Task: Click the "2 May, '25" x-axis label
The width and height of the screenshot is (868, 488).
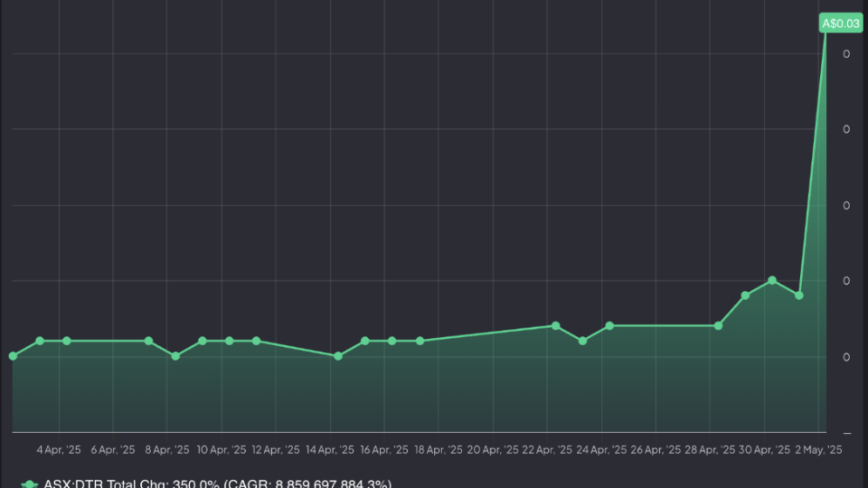Action: (x=818, y=449)
